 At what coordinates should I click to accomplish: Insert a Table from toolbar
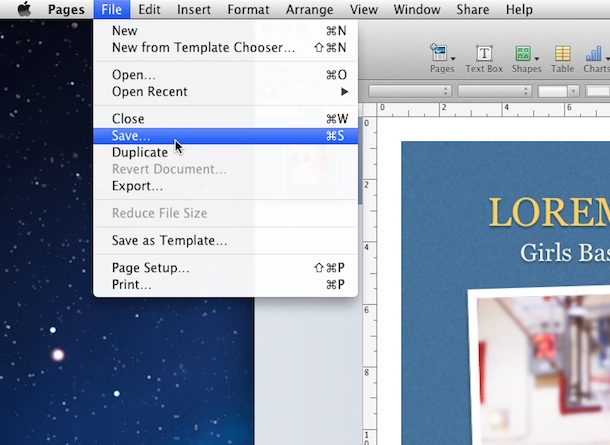[x=563, y=58]
